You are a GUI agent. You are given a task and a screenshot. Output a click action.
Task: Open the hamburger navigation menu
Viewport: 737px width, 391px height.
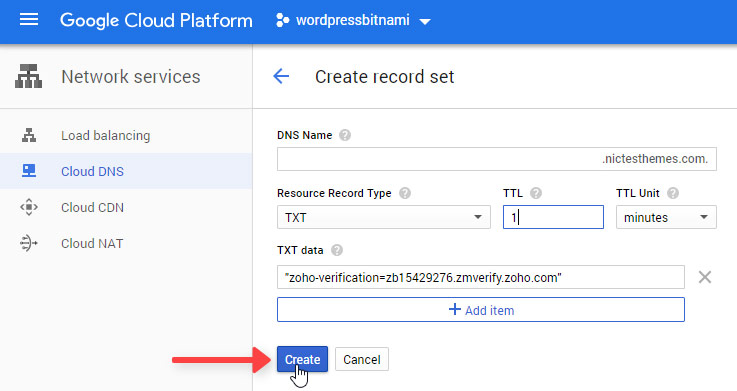pyautogui.click(x=29, y=20)
